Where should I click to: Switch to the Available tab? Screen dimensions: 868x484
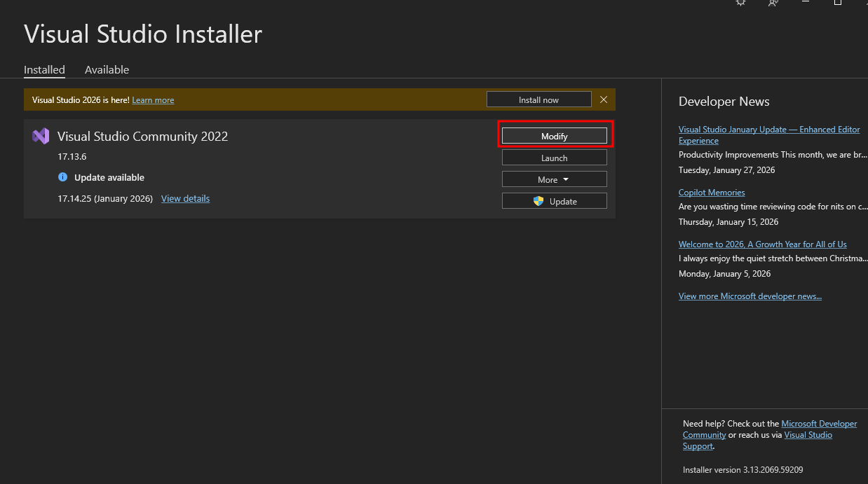pyautogui.click(x=107, y=70)
